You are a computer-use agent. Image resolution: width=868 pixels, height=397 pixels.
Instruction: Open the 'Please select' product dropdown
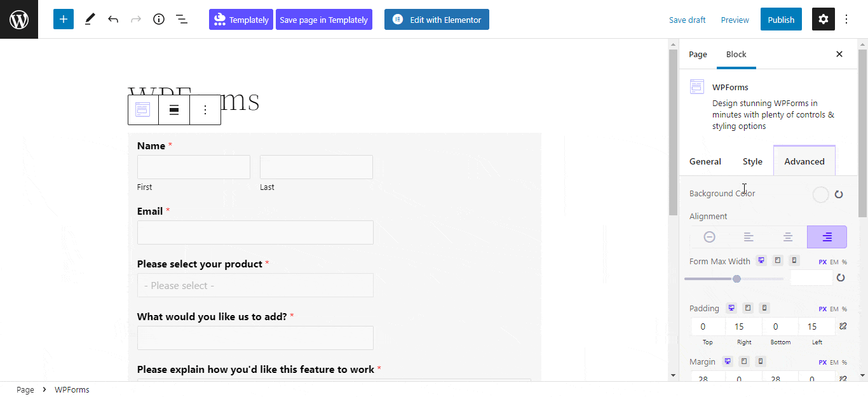pos(255,285)
